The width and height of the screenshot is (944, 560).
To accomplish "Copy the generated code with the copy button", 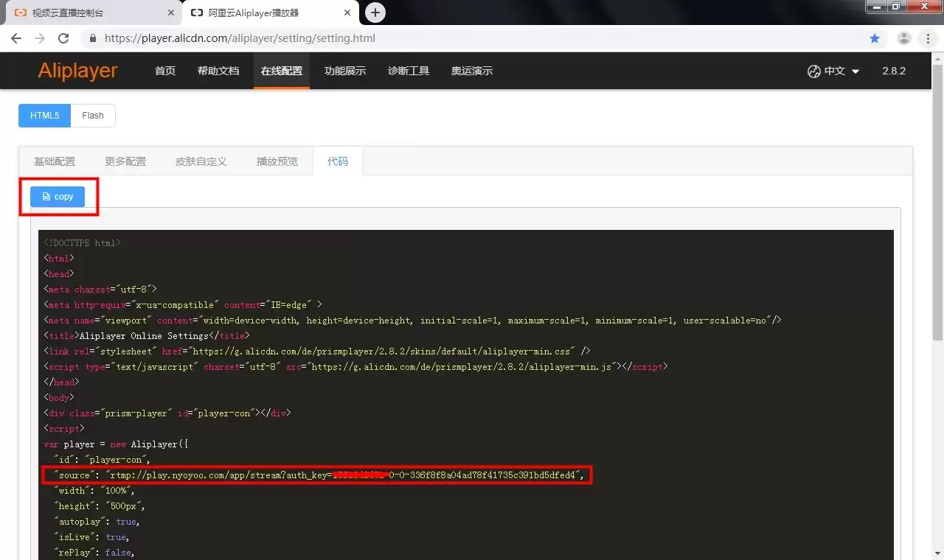I will tap(58, 197).
